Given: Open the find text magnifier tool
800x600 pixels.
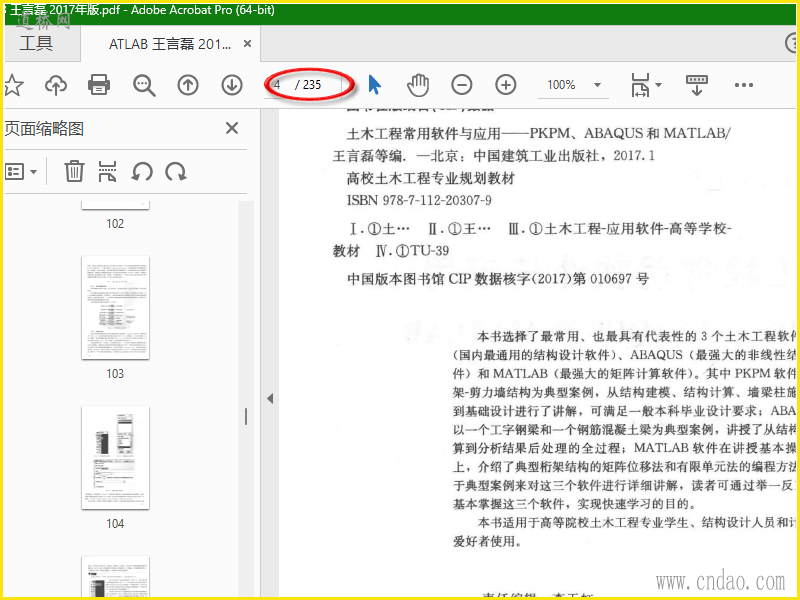Looking at the screenshot, I should point(144,85).
